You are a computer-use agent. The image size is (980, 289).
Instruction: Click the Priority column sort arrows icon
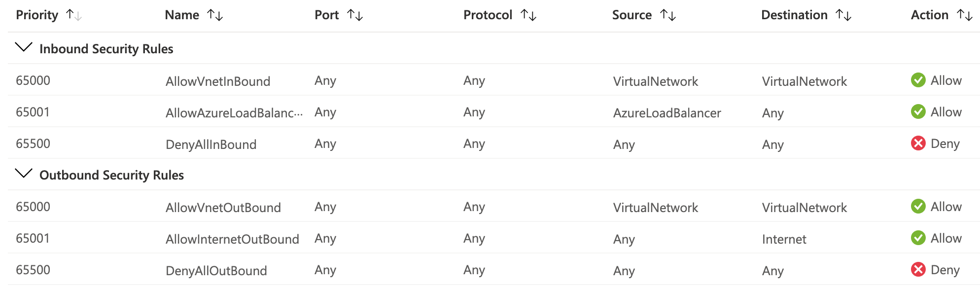pos(74,15)
